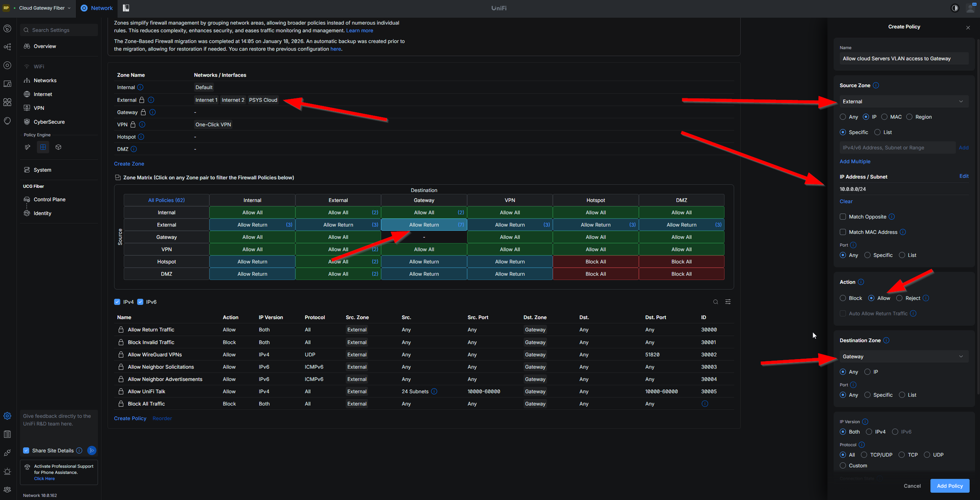Open CyberSecure in the settings menu
Image resolution: width=980 pixels, height=500 pixels.
click(x=49, y=122)
